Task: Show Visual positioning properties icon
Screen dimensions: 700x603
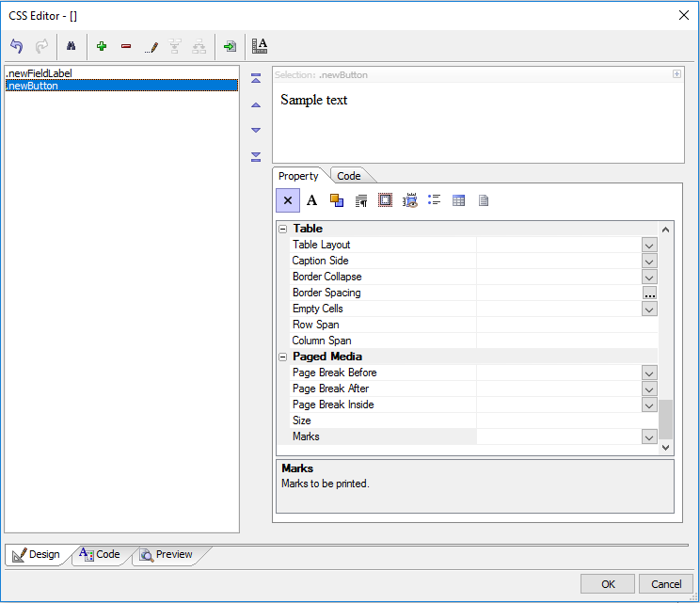Action: click(x=410, y=200)
